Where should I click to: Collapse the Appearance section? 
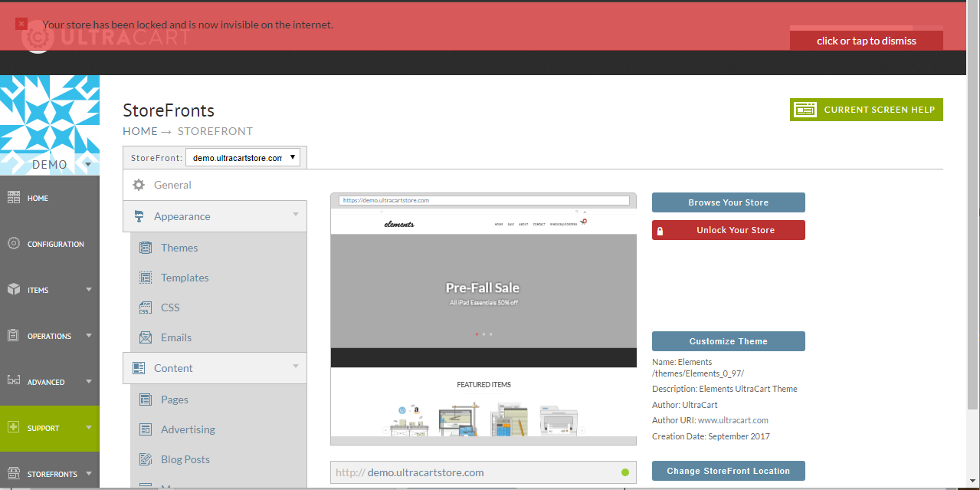(215, 216)
